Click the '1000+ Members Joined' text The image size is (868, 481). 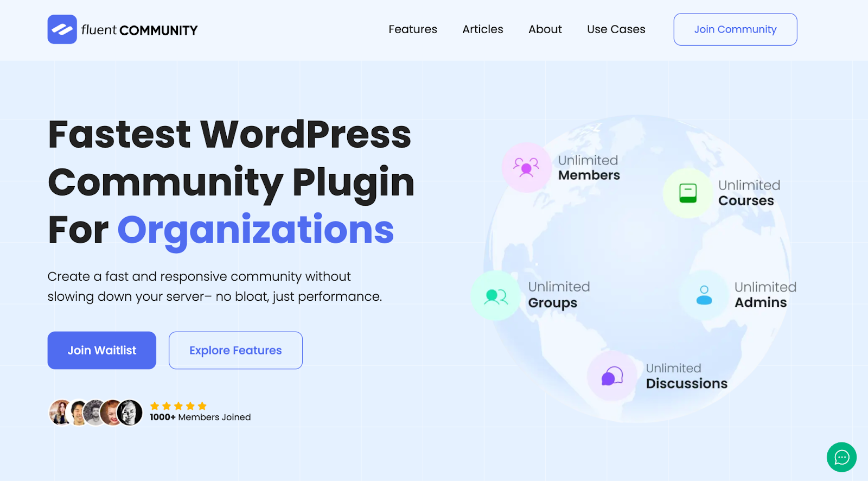pos(200,417)
